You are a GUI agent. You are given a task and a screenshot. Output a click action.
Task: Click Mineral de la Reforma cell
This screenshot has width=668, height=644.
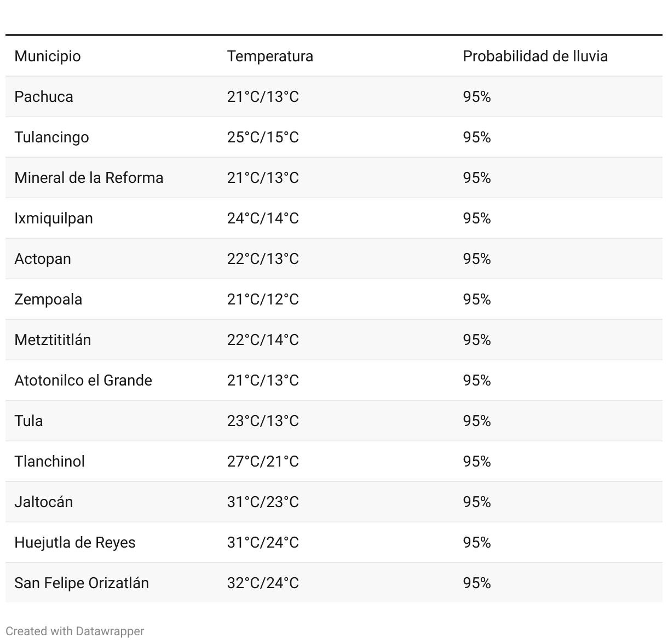(x=89, y=178)
